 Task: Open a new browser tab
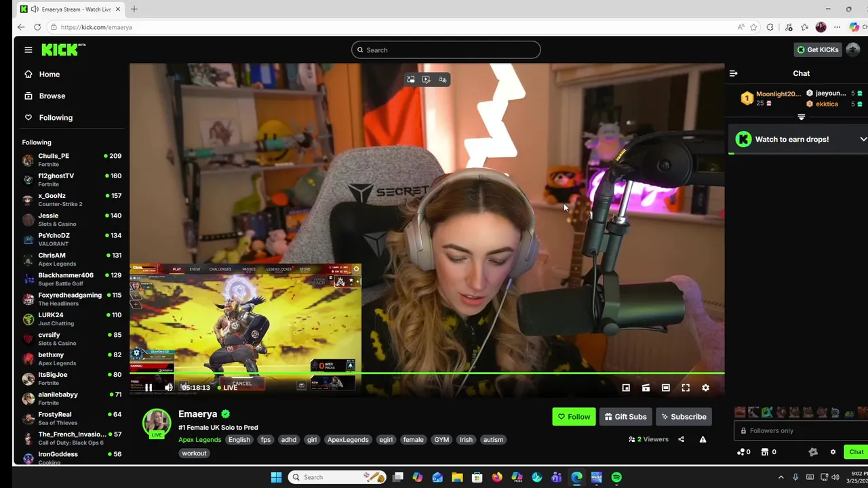[x=134, y=9]
